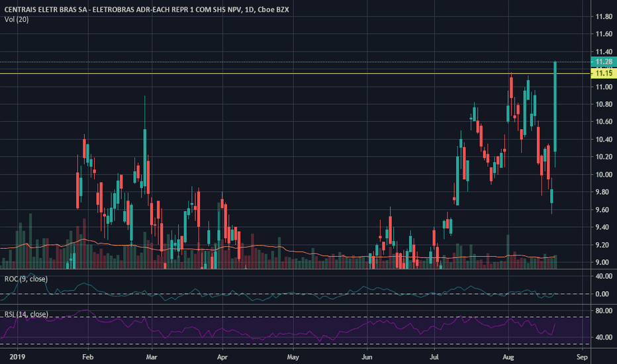Click the 9.60 price axis label
The height and width of the screenshot is (364, 617).
[604, 210]
